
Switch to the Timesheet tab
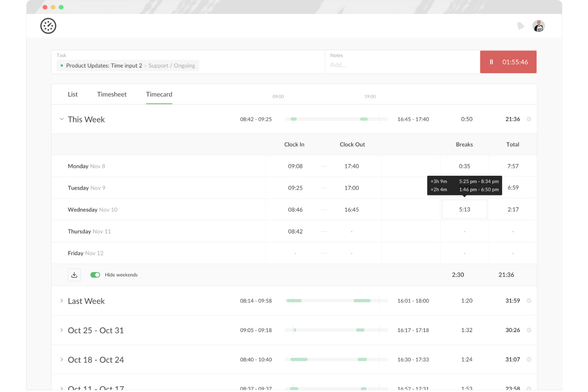[x=112, y=94]
